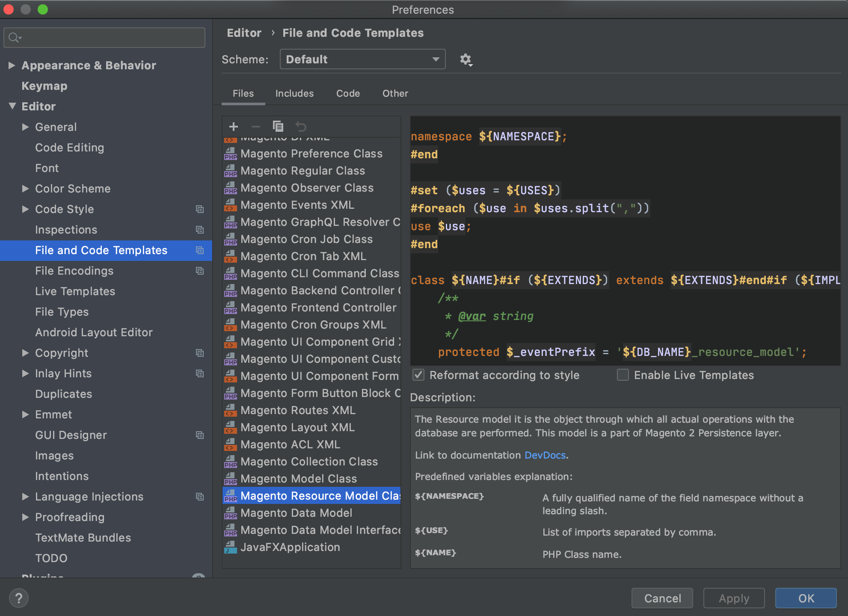Select Magento Cron Groups XML template
Viewport: 848px width, 616px height.
pos(311,325)
